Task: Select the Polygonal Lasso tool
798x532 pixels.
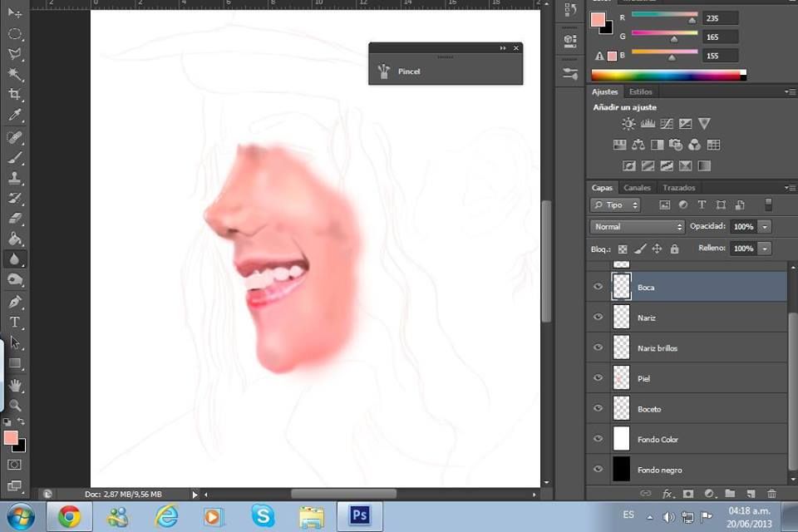Action: coord(15,54)
